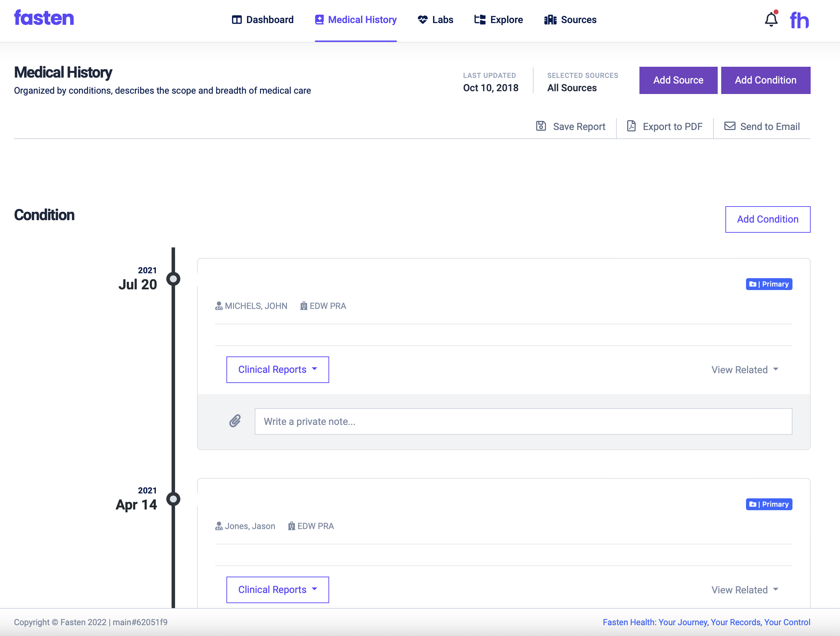The height and width of the screenshot is (636, 840).
Task: Click the paperclip attachment icon
Action: coord(235,421)
